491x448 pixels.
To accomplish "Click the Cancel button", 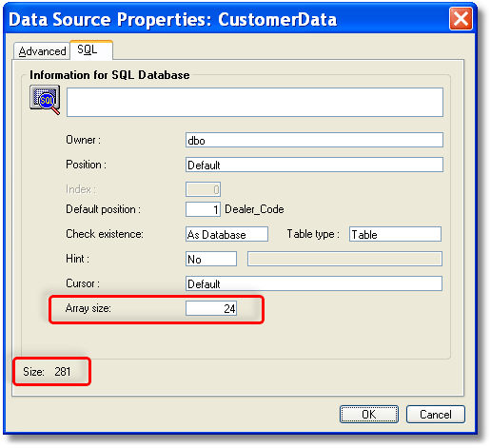I will click(x=436, y=414).
